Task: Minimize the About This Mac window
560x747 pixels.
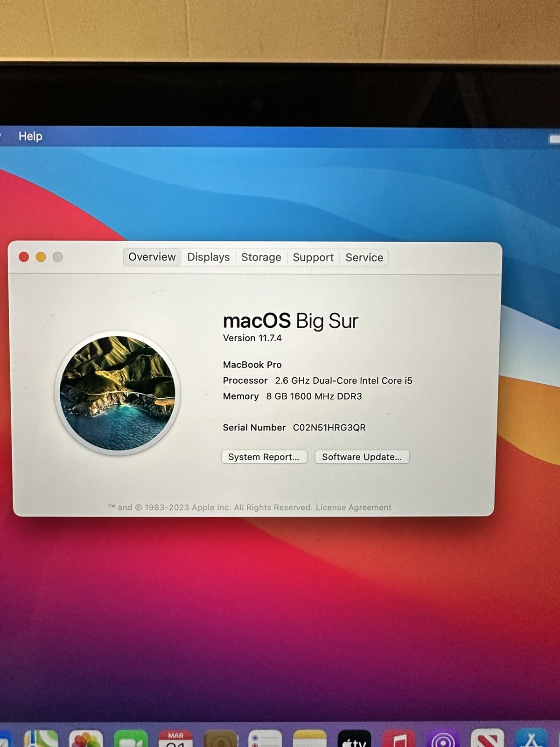Action: (41, 257)
